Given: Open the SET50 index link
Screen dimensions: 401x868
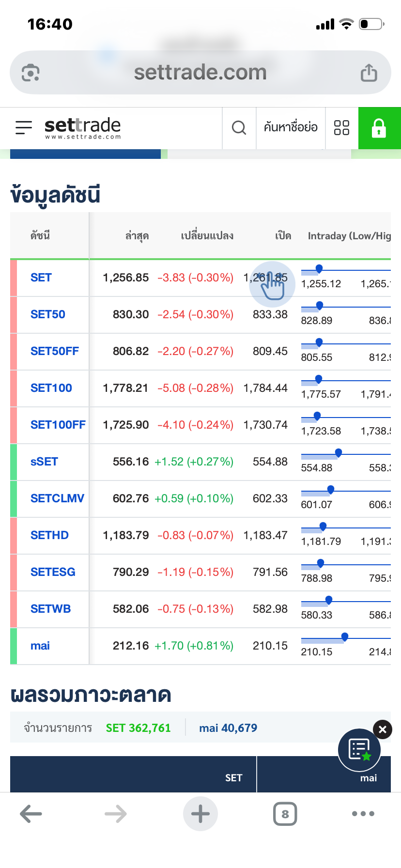Looking at the screenshot, I should pos(48,314).
